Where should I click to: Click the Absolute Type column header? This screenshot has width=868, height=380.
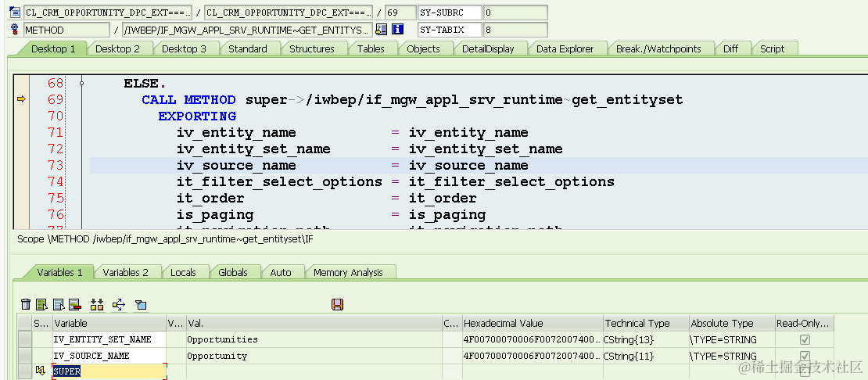[x=731, y=323]
